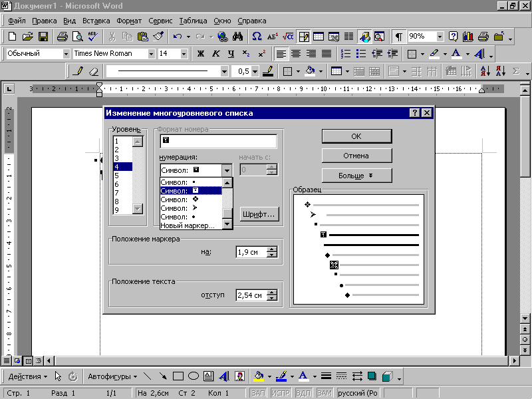Screen dimensions: 532x399
Task: Collapse the нумерация combo box arrow
Action: pyautogui.click(x=227, y=170)
